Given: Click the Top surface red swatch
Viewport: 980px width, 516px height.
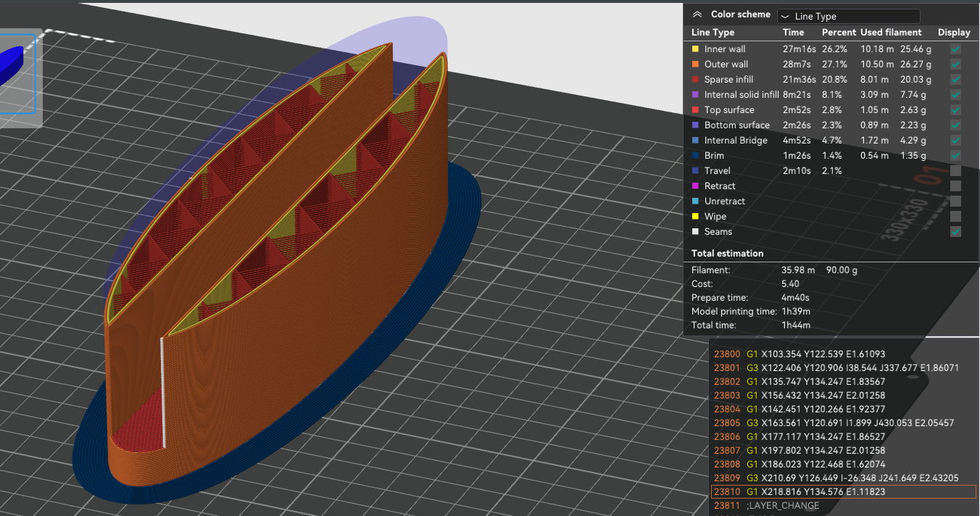Looking at the screenshot, I should [695, 110].
